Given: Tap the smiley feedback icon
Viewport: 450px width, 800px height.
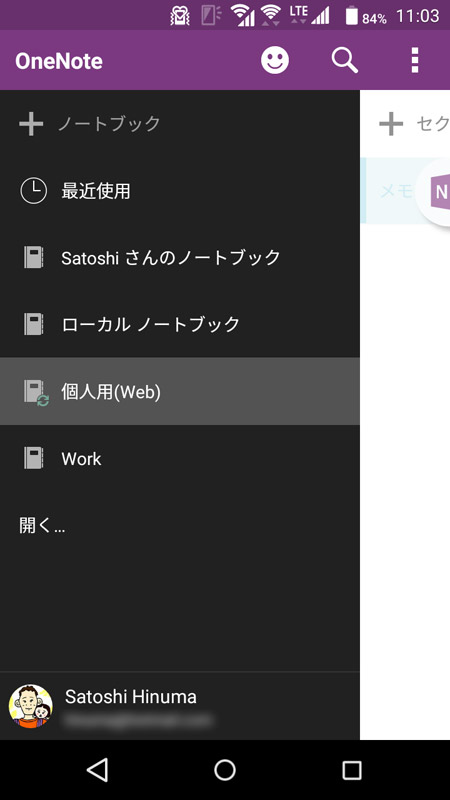Looking at the screenshot, I should coord(274,60).
